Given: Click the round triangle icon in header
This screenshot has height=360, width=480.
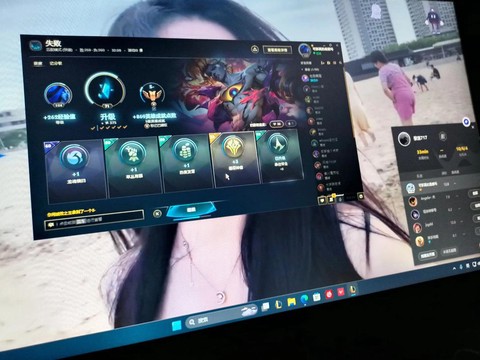Looking at the screenshot, I should (255, 49).
